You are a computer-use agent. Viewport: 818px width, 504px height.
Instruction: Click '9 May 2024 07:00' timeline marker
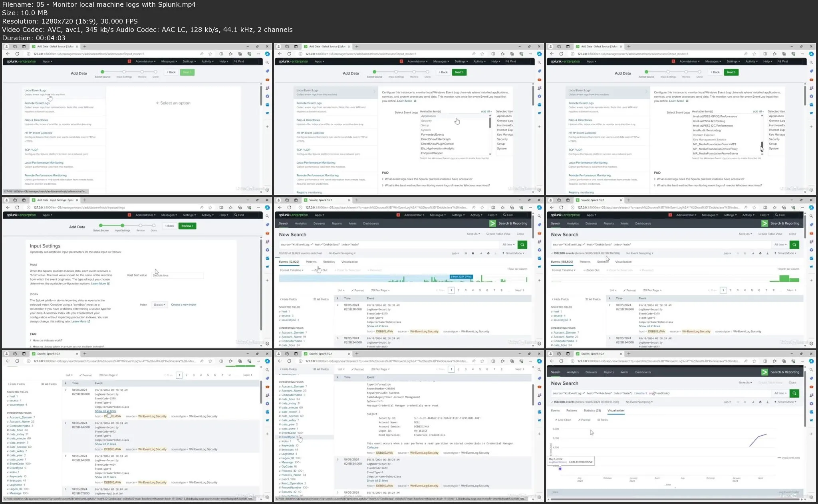[461, 277]
